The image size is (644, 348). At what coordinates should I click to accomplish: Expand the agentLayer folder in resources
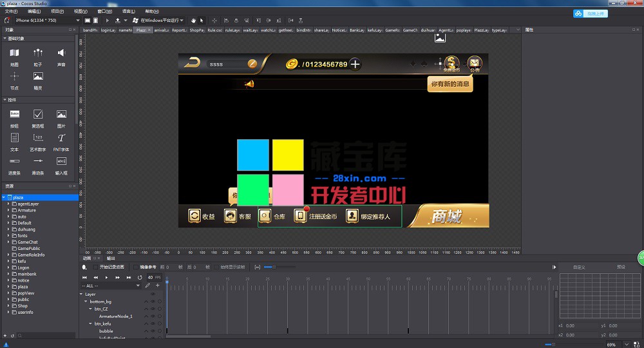tap(8, 204)
